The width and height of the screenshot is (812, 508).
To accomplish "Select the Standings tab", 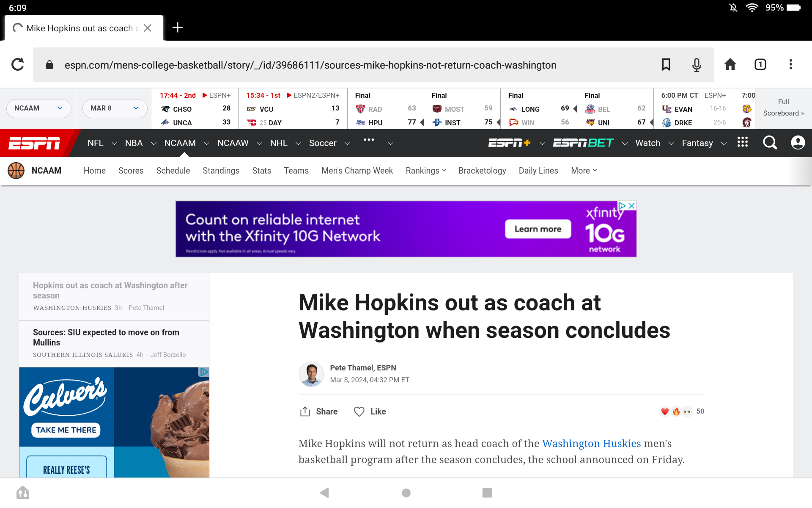I will [x=221, y=171].
